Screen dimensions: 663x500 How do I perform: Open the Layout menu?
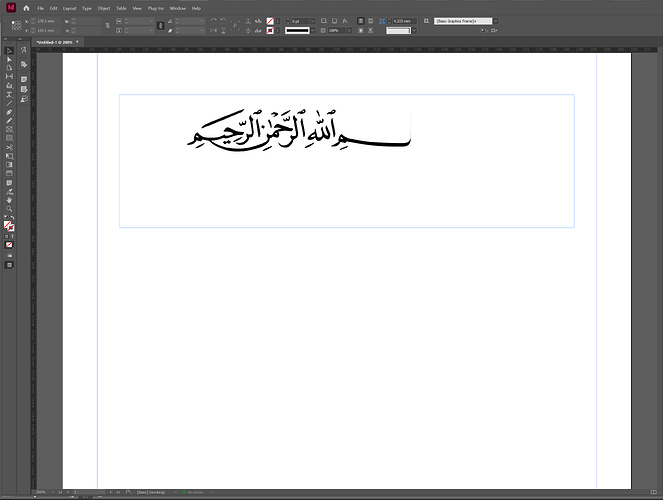69,8
